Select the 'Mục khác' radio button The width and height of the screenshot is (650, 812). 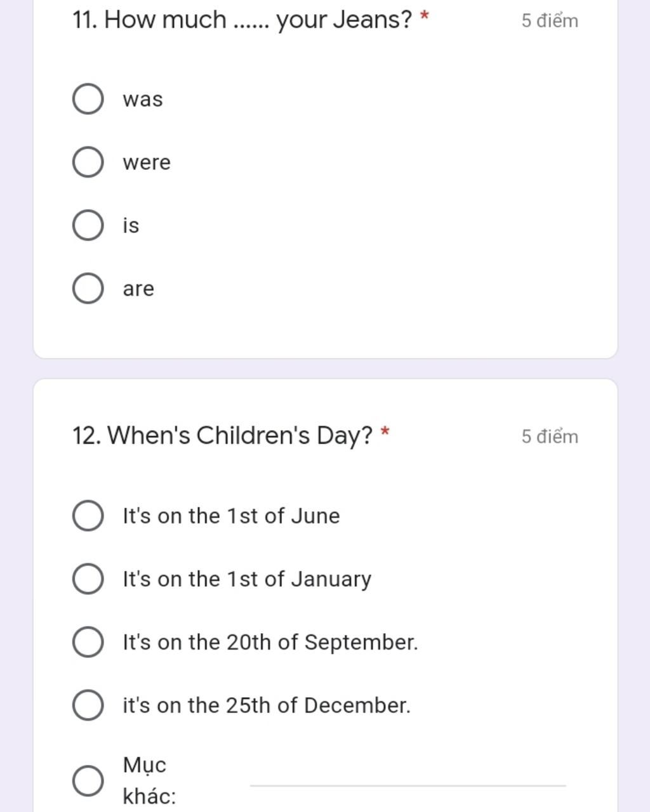click(x=88, y=780)
